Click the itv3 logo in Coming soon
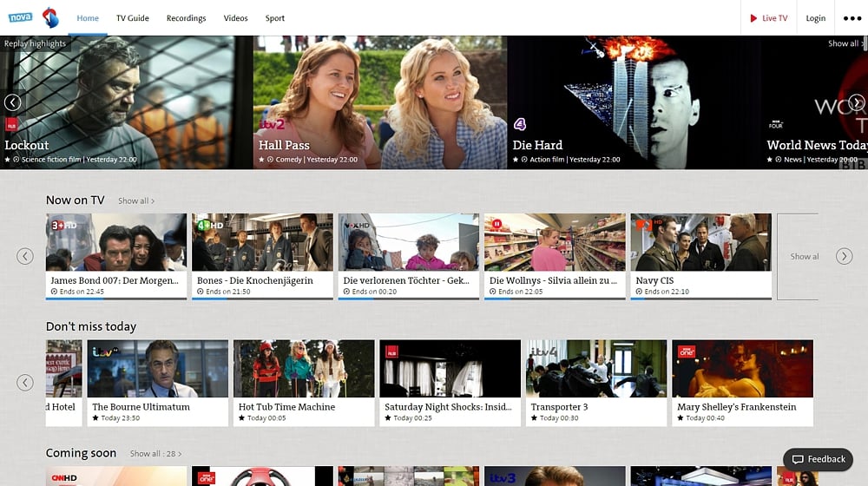868x486 pixels. point(502,477)
